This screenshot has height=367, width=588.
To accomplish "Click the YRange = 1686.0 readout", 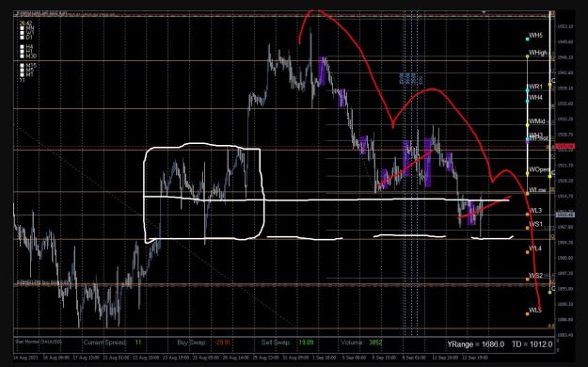I will [475, 344].
